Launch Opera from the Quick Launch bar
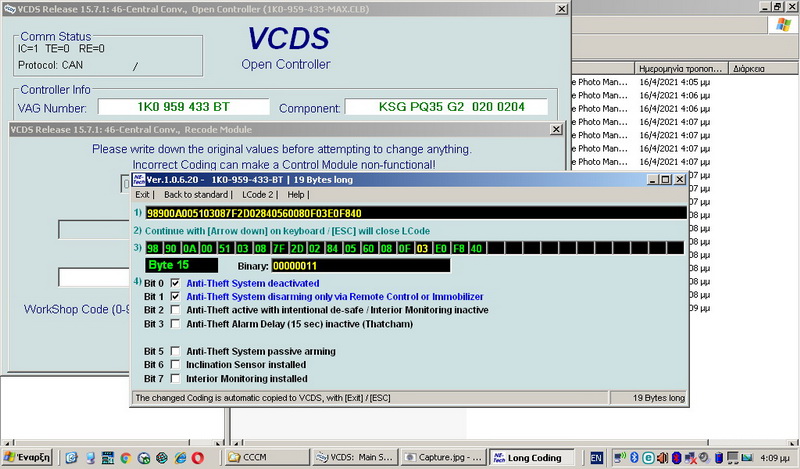800x469 pixels. coord(198,458)
